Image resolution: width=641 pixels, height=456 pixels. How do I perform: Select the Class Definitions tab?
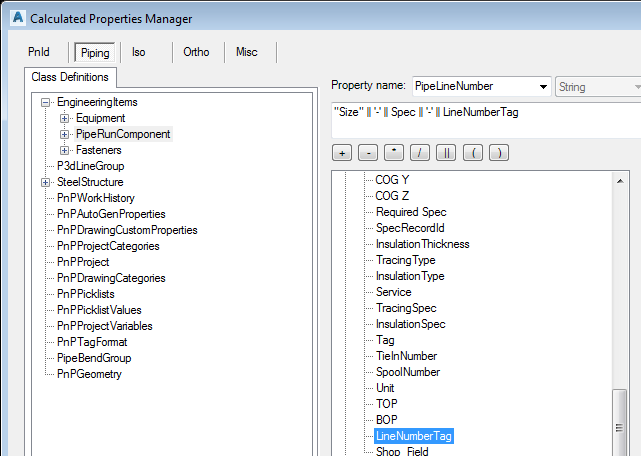[x=71, y=77]
